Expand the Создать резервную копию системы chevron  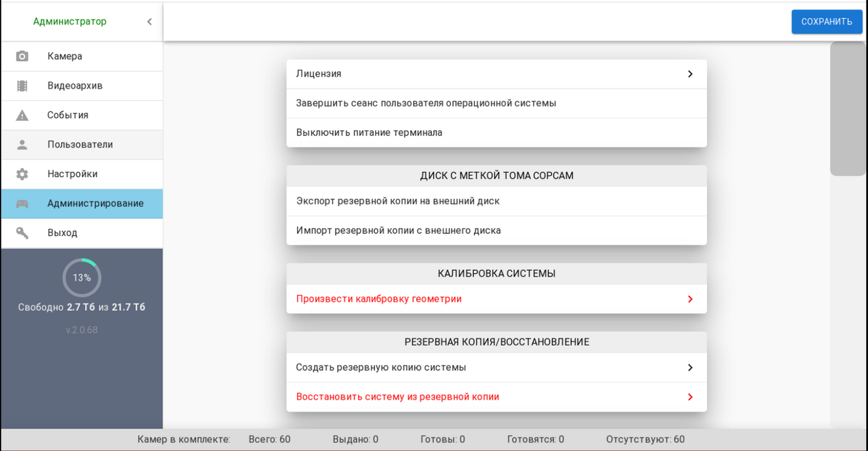[690, 368]
